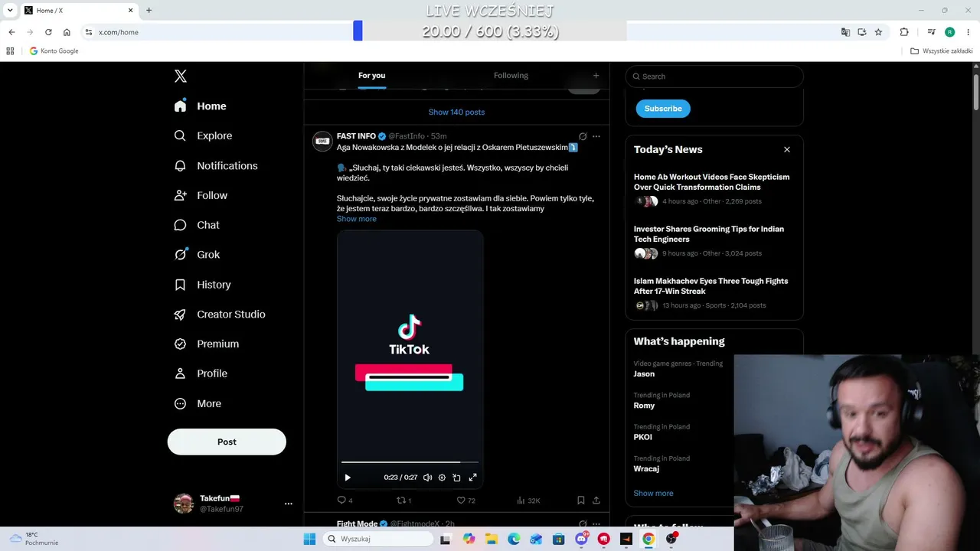Open Creator Studio

(x=220, y=315)
